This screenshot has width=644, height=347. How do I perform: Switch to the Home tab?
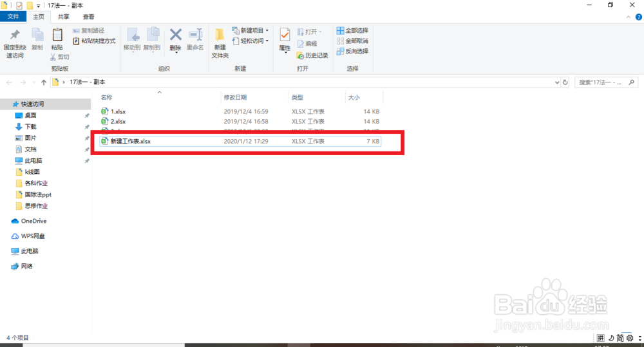(39, 17)
